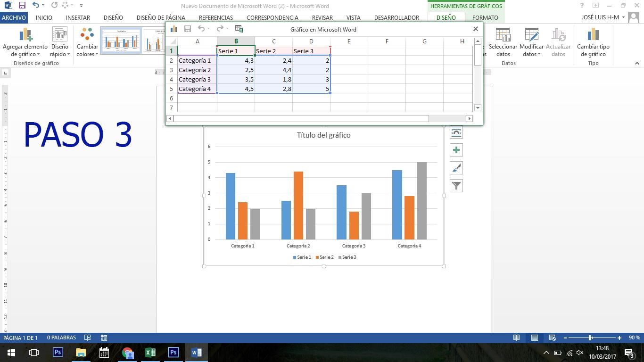Customize Quick Access Toolbar dropdown arrow
This screenshot has height=362, width=644.
click(x=81, y=6)
